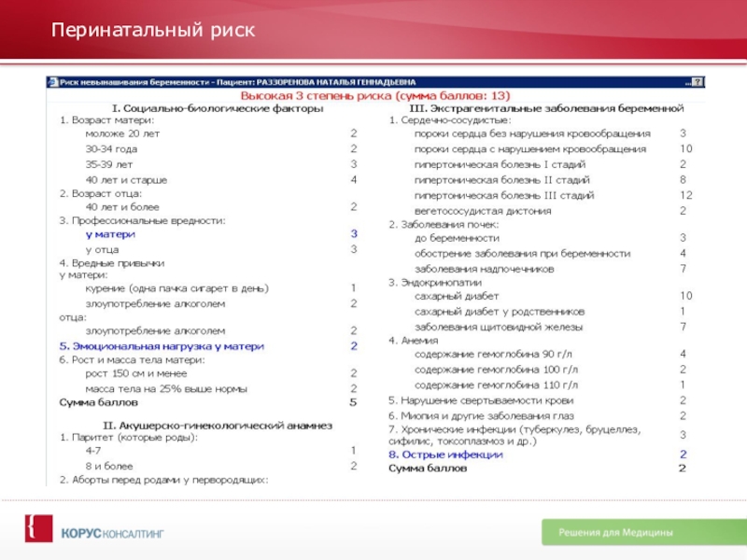Image resolution: width=747 pixels, height=560 pixels.
Task: Select the '30-34 года' age row
Action: pyautogui.click(x=111, y=149)
